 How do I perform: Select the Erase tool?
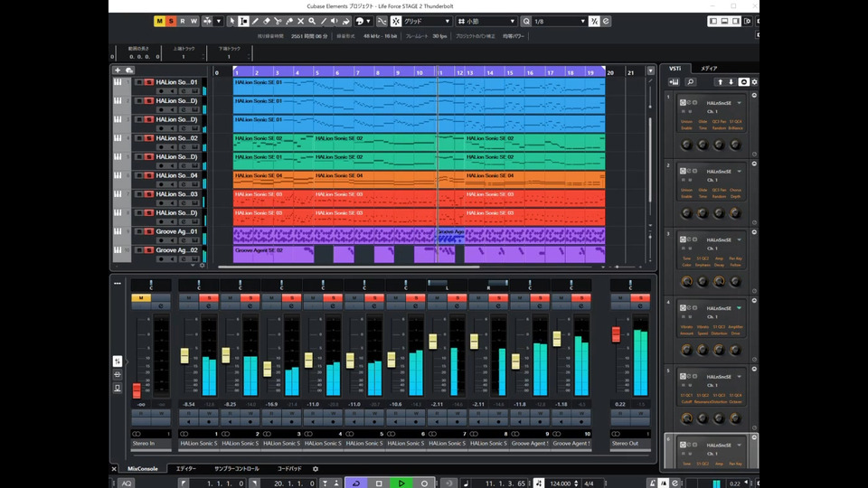(x=266, y=21)
